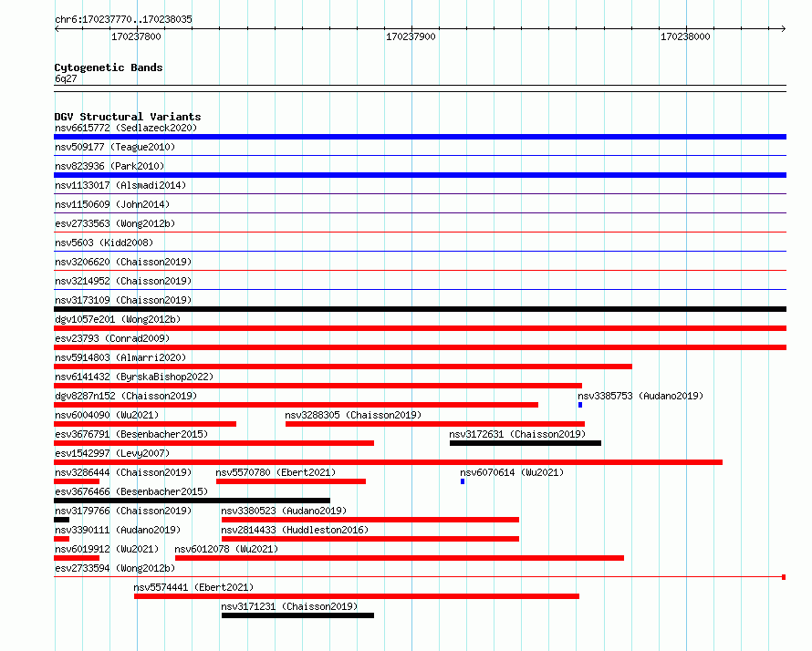The image size is (812, 651).
Task: Select the esv2733594 (Wong2012b) label
Action: coord(115,568)
